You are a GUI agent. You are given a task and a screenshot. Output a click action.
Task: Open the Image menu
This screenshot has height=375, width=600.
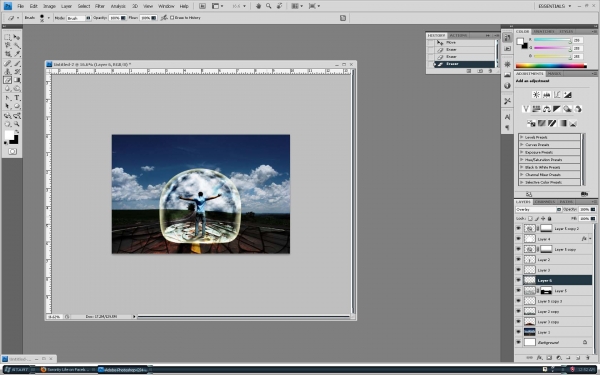point(49,6)
